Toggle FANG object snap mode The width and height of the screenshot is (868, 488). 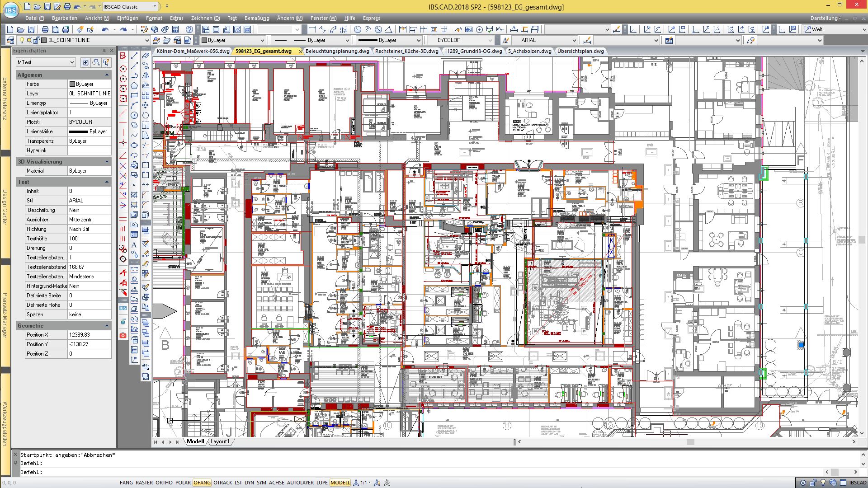pyautogui.click(x=127, y=483)
